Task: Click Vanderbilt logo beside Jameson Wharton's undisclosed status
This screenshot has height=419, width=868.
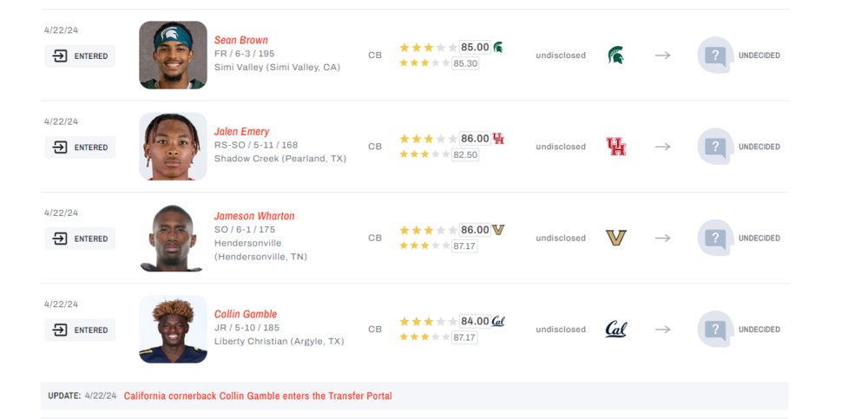Action: 615,238
